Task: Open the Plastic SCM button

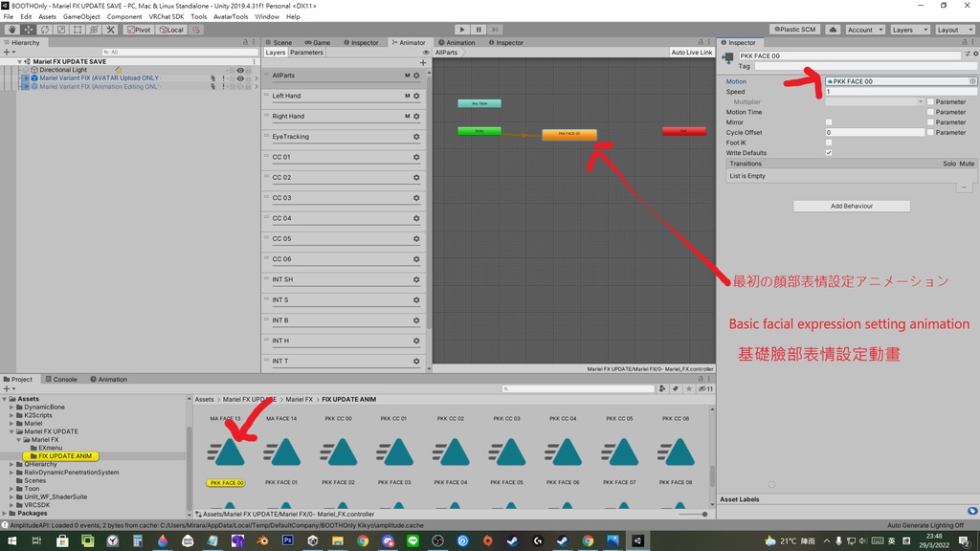Action: (x=795, y=30)
